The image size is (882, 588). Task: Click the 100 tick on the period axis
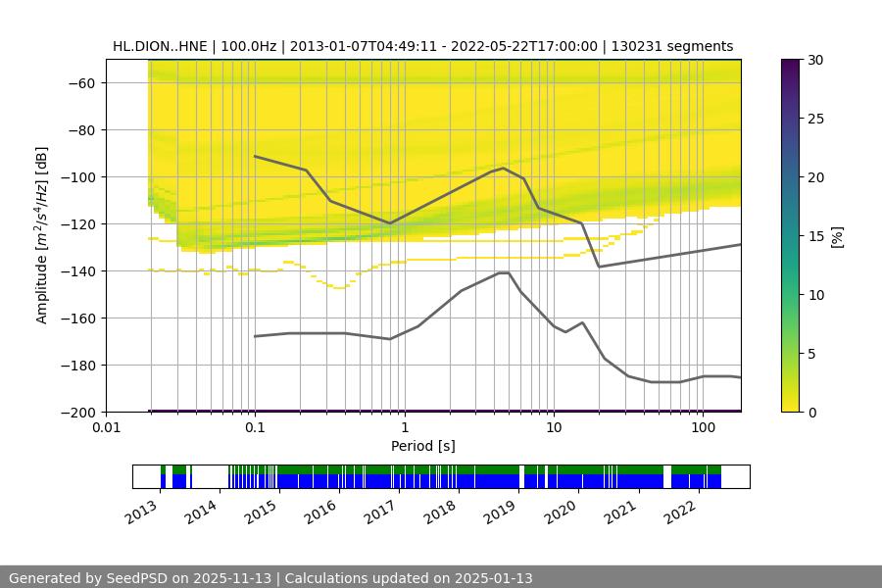point(702,428)
